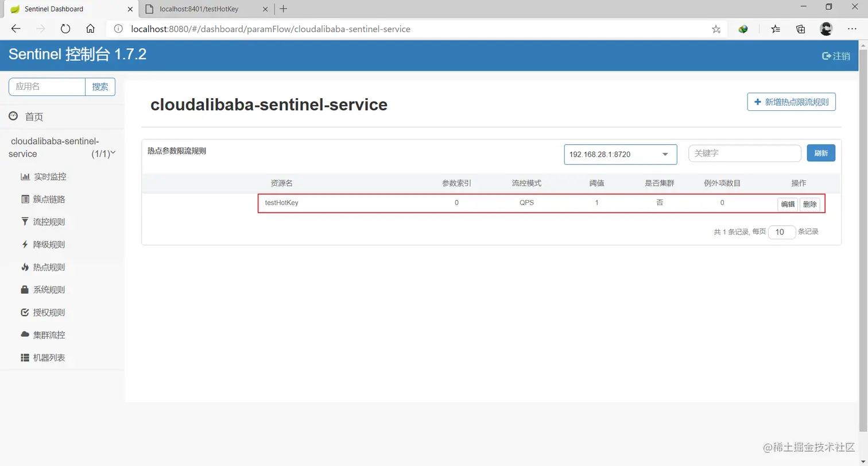Open 流控规则 menu item
868x466 pixels.
tap(43, 222)
